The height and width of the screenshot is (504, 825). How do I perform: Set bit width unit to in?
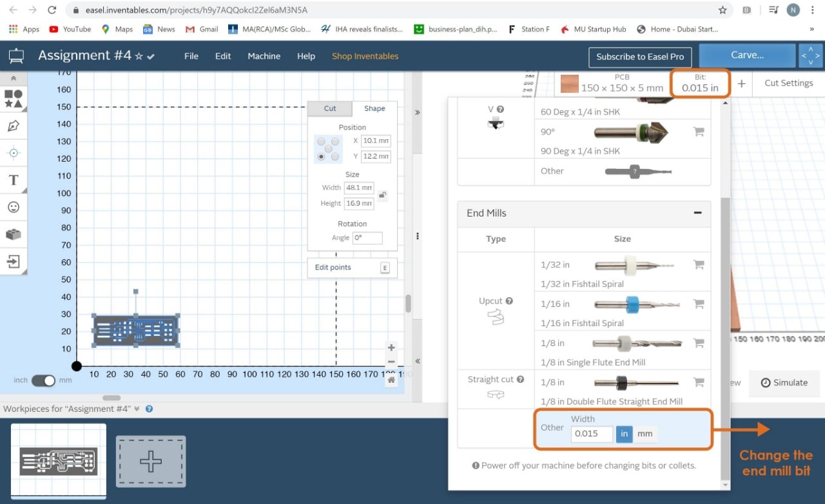coord(624,434)
